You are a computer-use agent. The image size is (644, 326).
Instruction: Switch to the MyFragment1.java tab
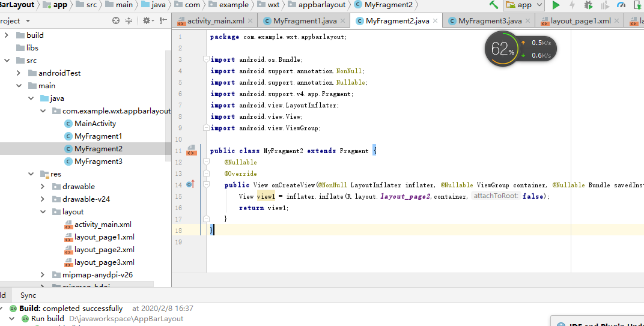click(305, 21)
